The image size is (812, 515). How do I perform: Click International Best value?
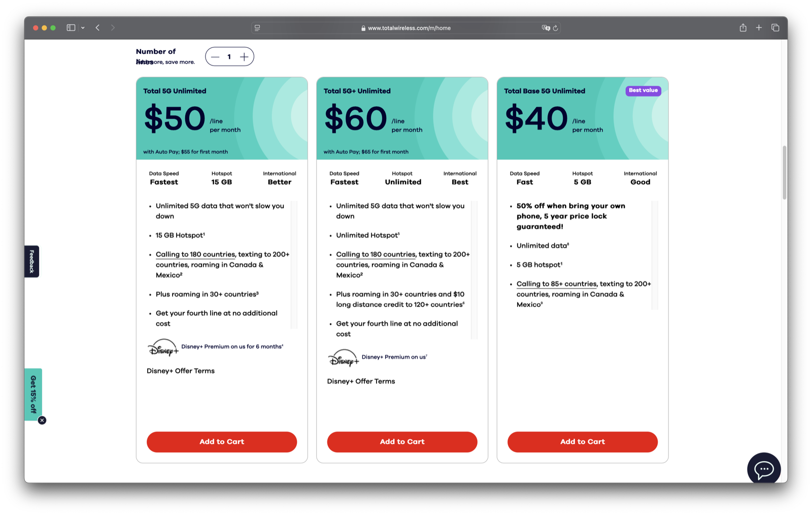pyautogui.click(x=460, y=182)
